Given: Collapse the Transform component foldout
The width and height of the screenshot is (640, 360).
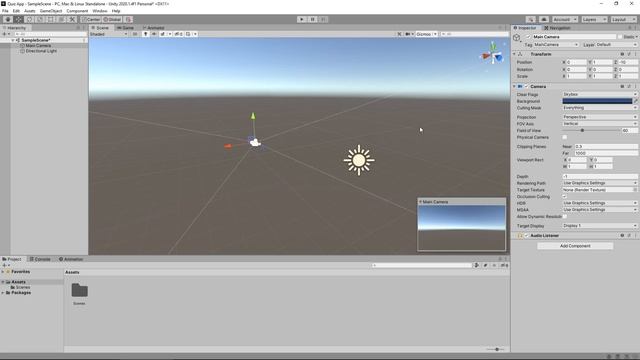Looking at the screenshot, I should [514, 54].
